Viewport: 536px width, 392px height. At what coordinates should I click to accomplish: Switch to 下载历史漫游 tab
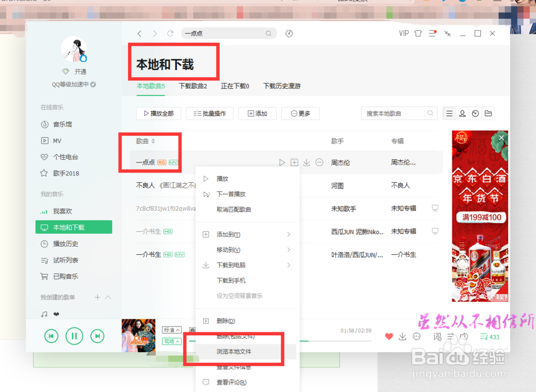point(282,86)
